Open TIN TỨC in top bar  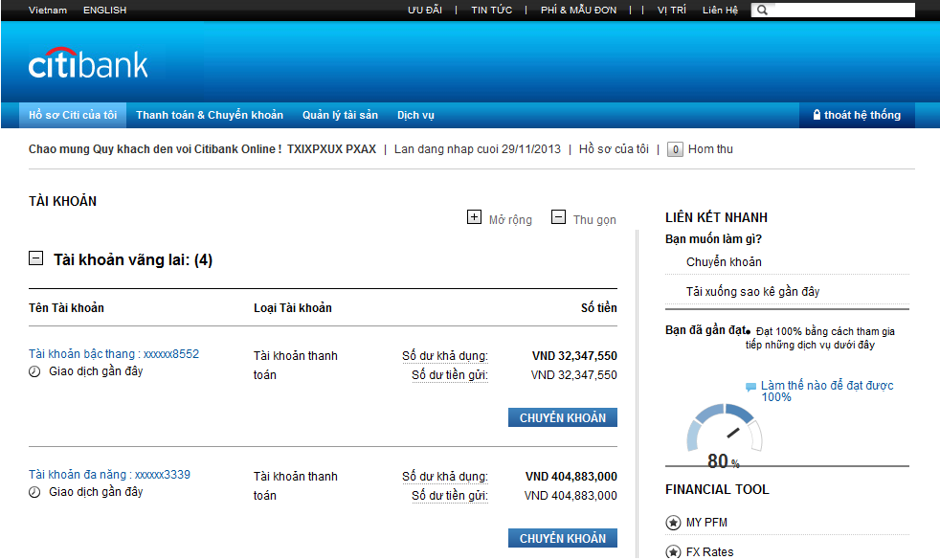pyautogui.click(x=492, y=11)
